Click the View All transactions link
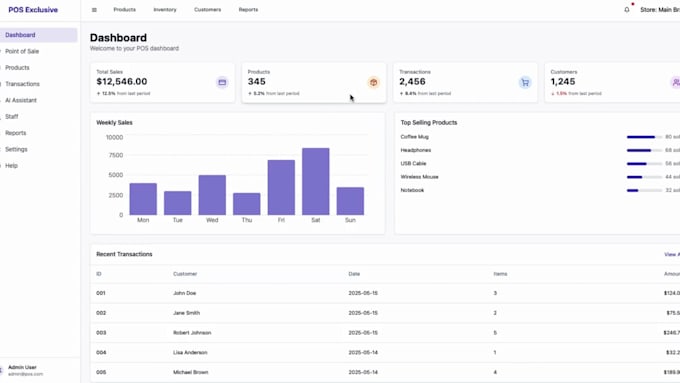The height and width of the screenshot is (383, 680). click(x=672, y=254)
